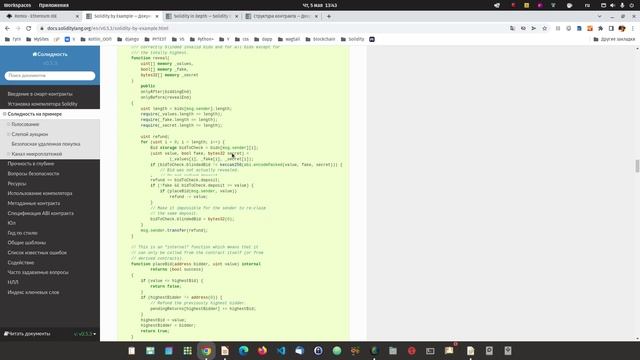This screenshot has height=360, width=640.
Task: Open the app grid launcher in dock
Action: [x=187, y=351]
